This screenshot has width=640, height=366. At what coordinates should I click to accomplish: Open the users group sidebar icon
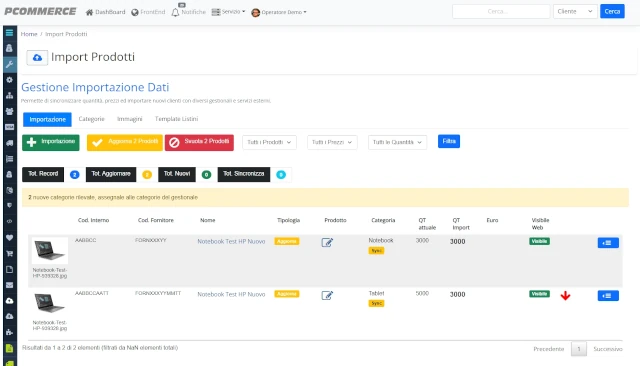(x=9, y=111)
